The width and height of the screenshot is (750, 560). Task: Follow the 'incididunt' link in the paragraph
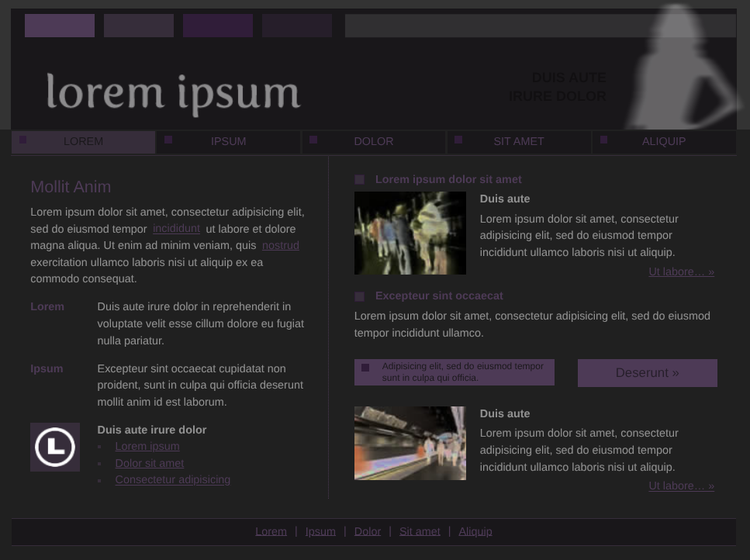176,229
